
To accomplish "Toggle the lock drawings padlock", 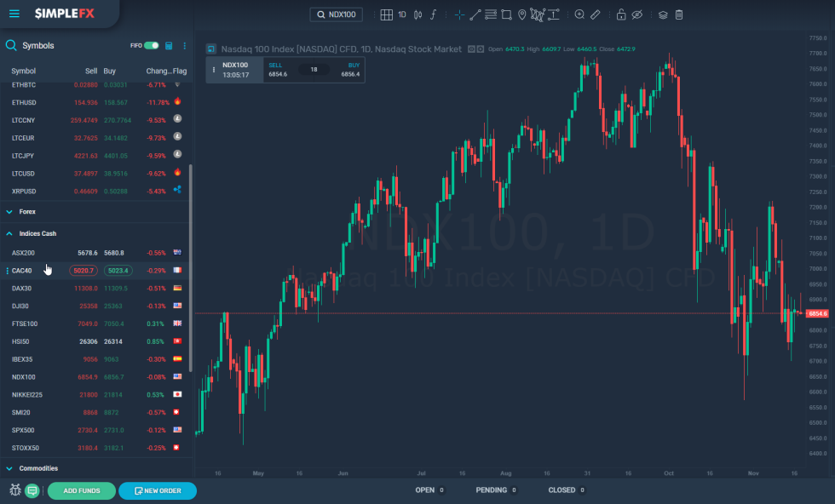I will 621,14.
